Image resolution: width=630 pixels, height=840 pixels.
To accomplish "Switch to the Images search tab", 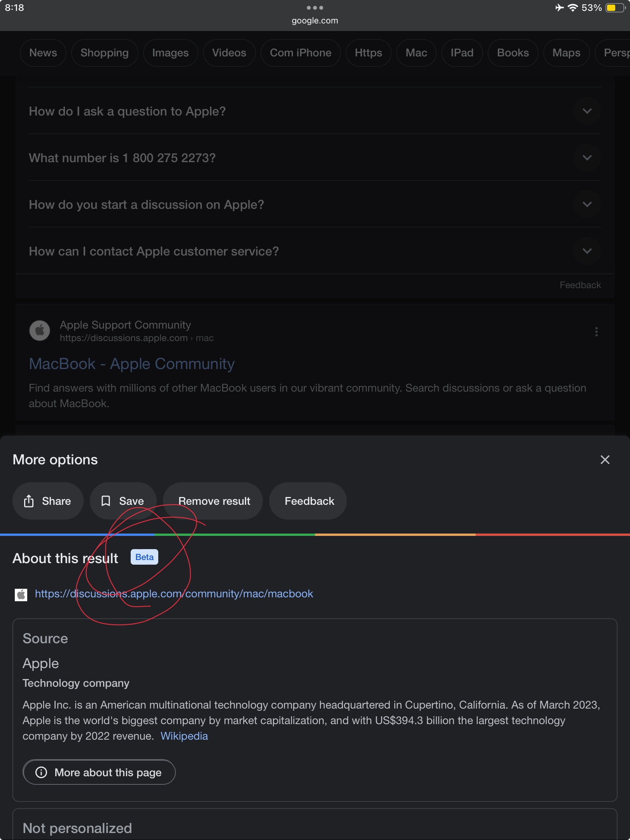I will coord(170,52).
